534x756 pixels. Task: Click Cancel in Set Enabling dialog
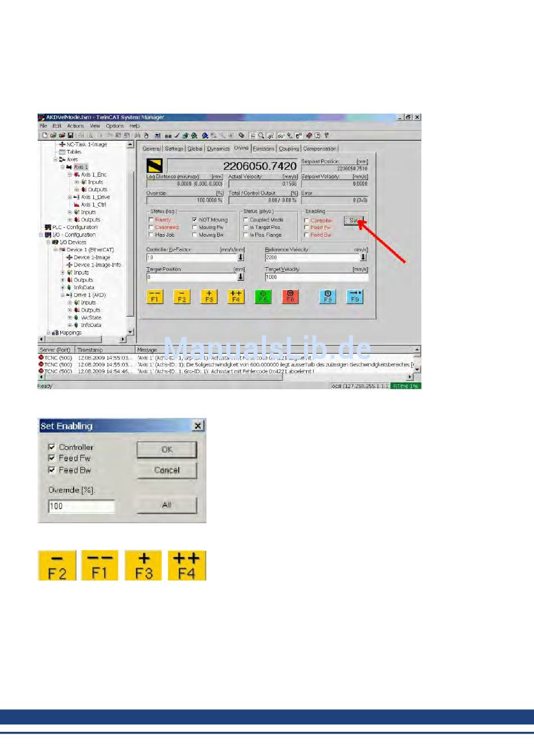point(167,470)
